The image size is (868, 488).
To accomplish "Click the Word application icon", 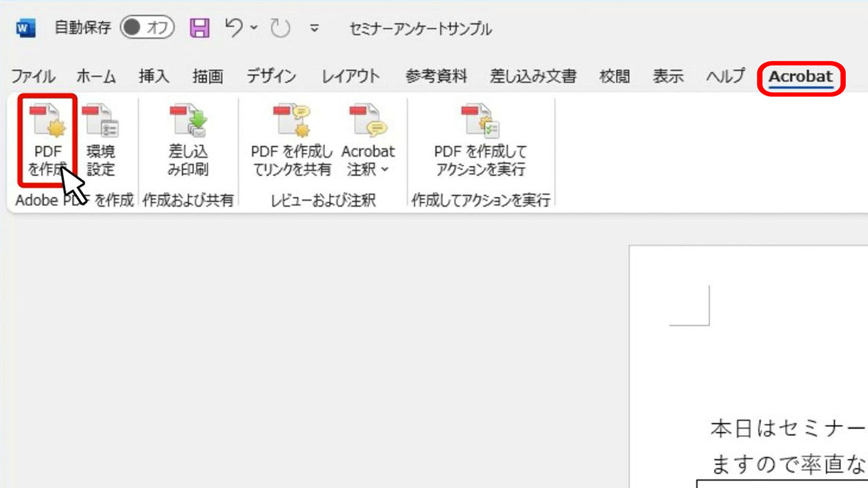I will click(x=26, y=28).
